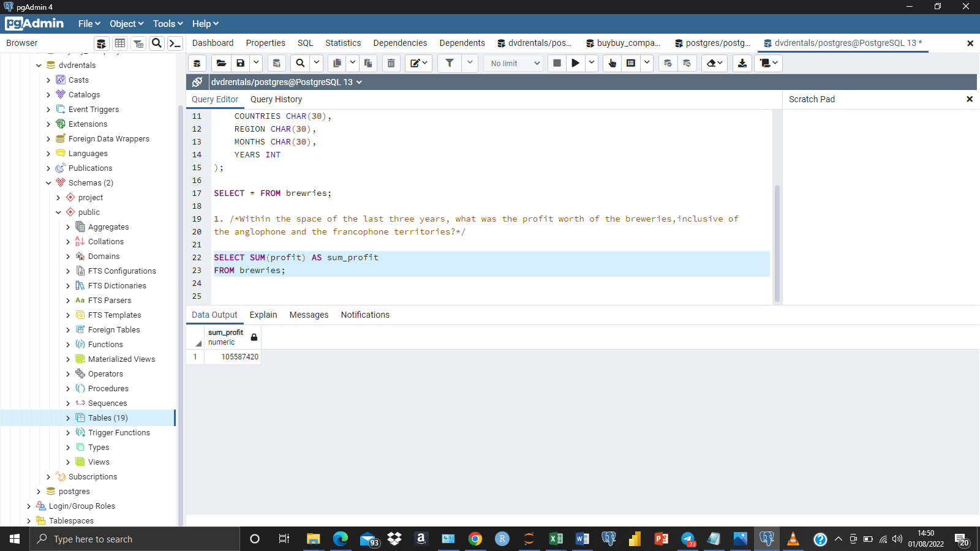Open Excel from the taskbar

(x=556, y=539)
